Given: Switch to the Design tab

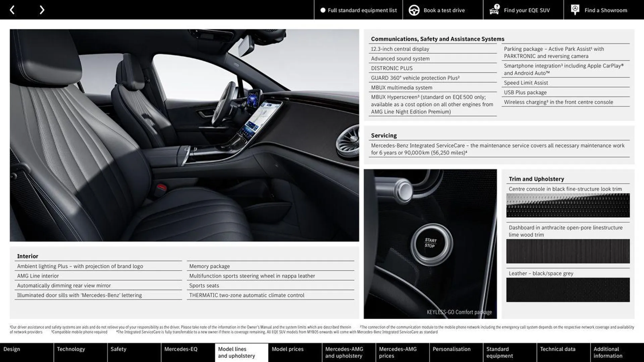Looking at the screenshot, I should 26,352.
